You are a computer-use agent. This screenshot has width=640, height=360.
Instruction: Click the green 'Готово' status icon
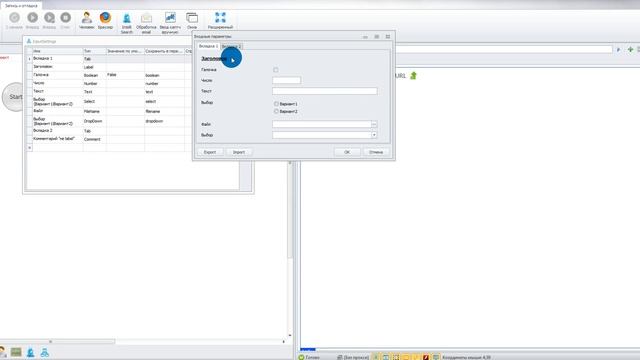point(301,357)
